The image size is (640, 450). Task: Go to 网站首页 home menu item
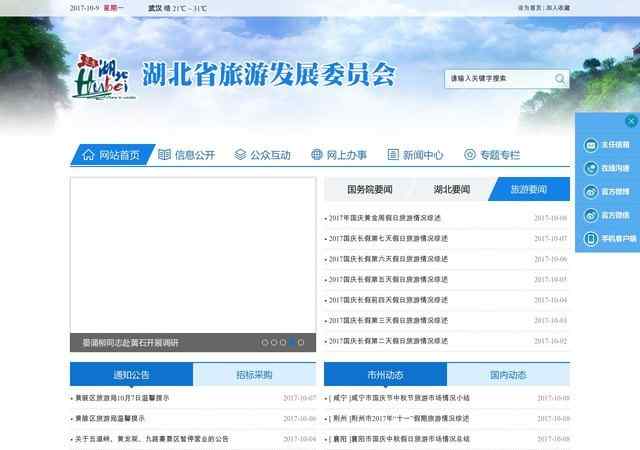[111, 155]
